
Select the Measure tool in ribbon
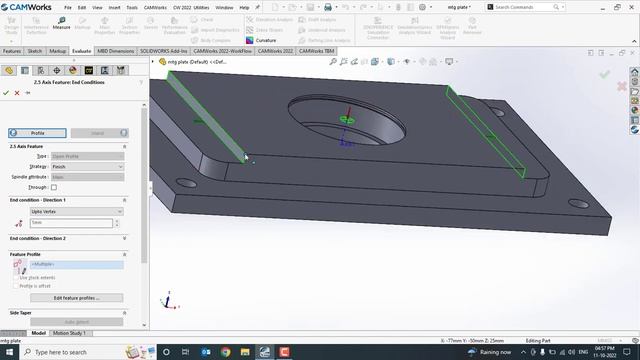point(61,23)
